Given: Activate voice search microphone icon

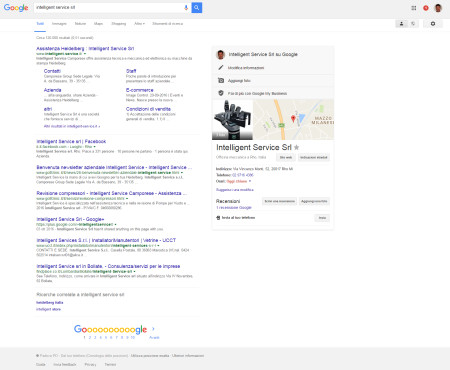Looking at the screenshot, I should [x=186, y=8].
